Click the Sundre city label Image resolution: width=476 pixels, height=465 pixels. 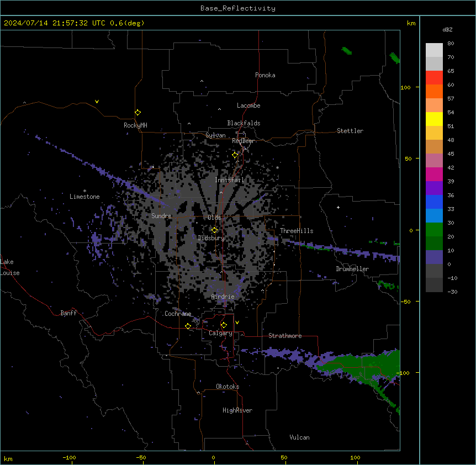click(x=161, y=216)
